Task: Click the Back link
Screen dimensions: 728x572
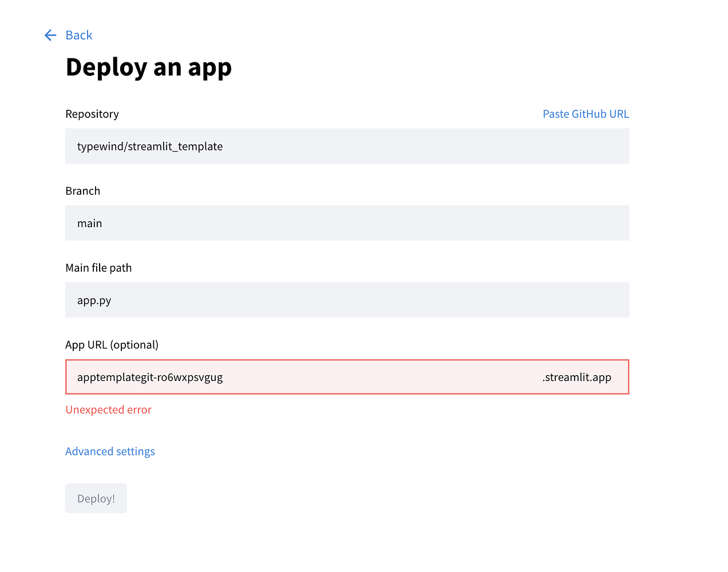Action: [x=78, y=35]
